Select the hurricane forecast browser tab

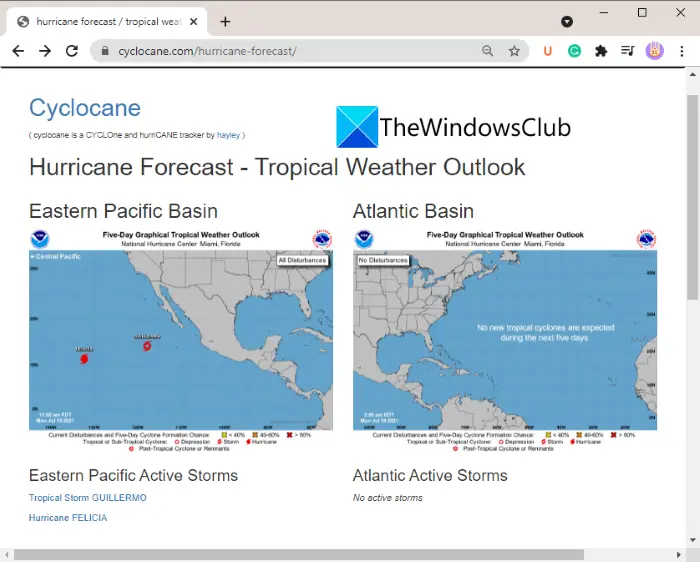point(107,21)
